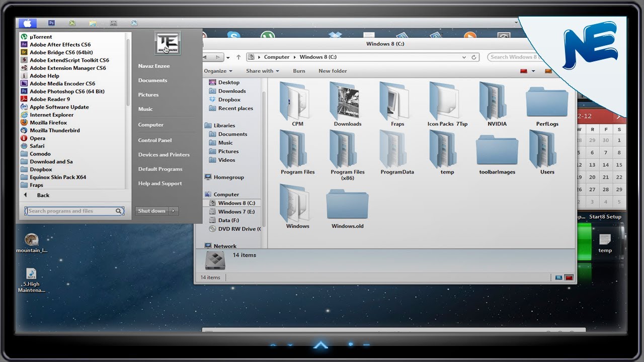Open Music in start menu right pane
The image size is (644, 362).
145,109
